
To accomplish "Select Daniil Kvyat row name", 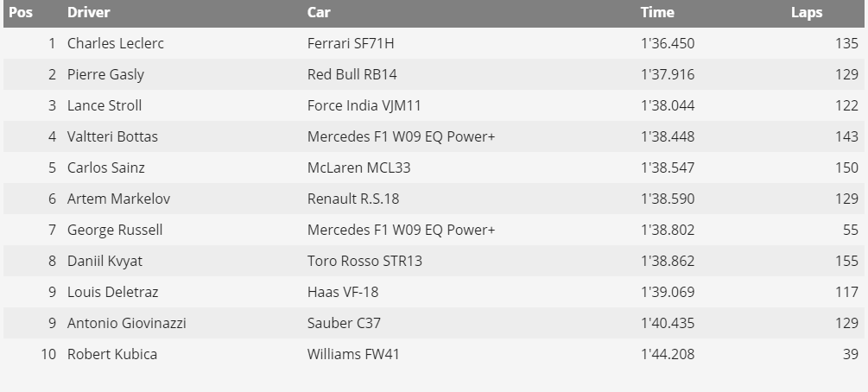I will (105, 260).
